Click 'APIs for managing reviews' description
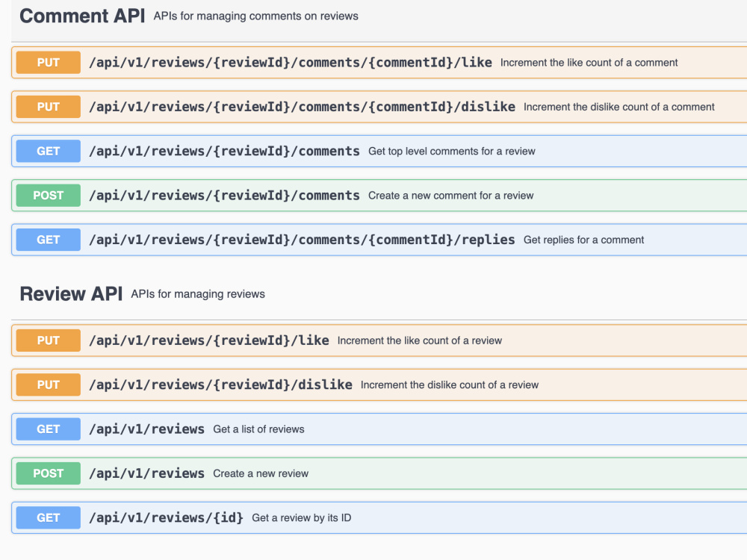Screen dimensions: 747x560 [x=198, y=294]
